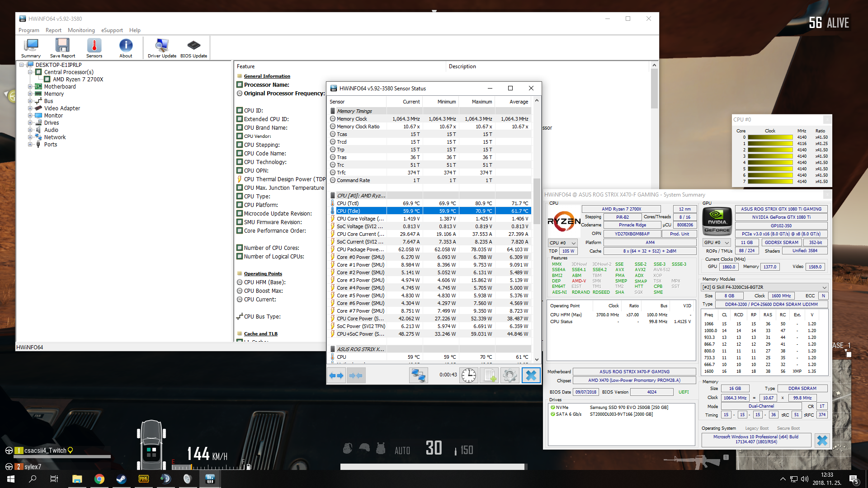
Task: Collapse the Central Processor(s) node
Action: (x=30, y=72)
